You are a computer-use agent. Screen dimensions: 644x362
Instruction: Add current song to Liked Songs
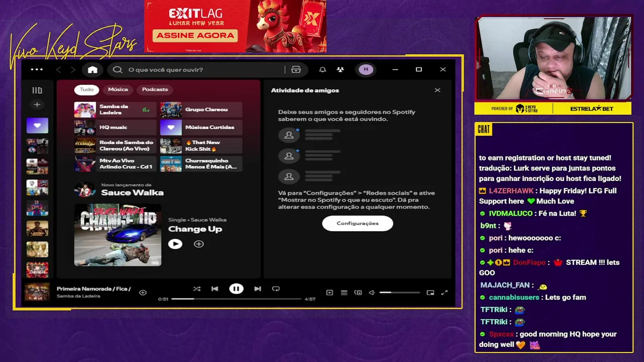pyautogui.click(x=143, y=292)
